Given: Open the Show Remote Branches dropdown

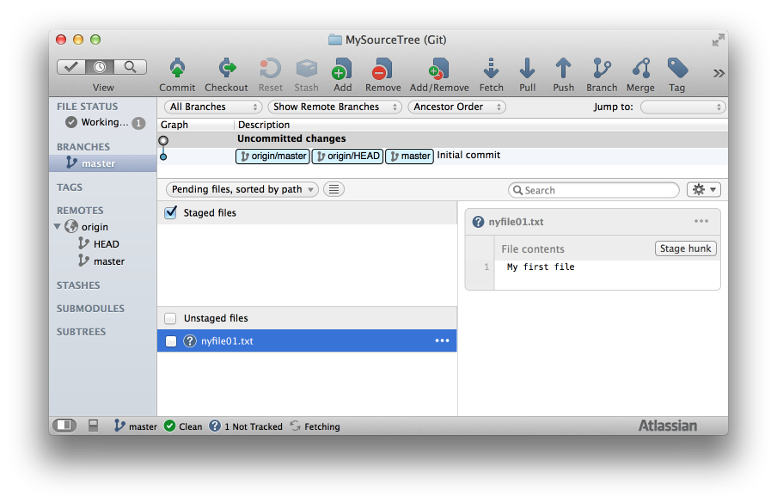Looking at the screenshot, I should (334, 107).
